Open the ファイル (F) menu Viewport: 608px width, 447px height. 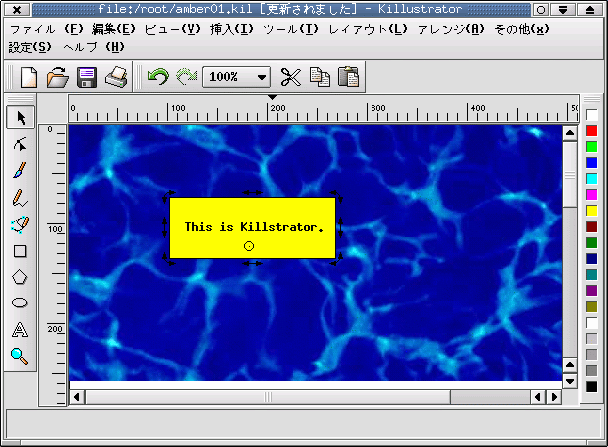click(47, 29)
